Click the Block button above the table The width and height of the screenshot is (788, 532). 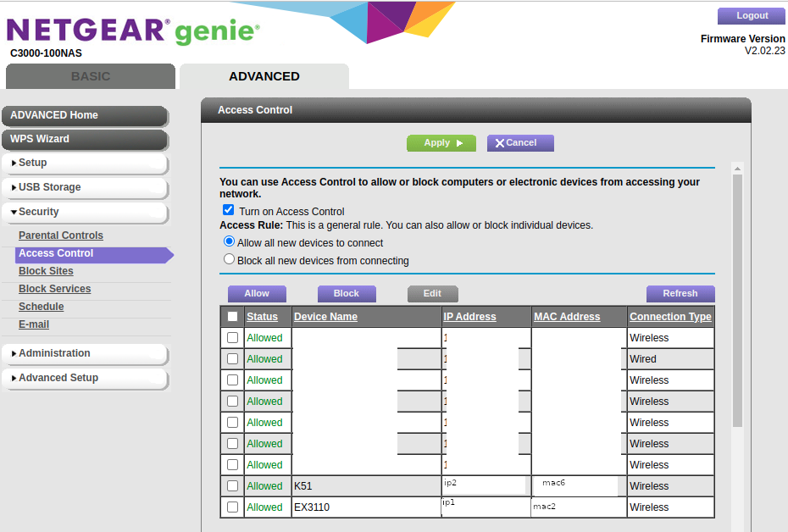click(347, 294)
